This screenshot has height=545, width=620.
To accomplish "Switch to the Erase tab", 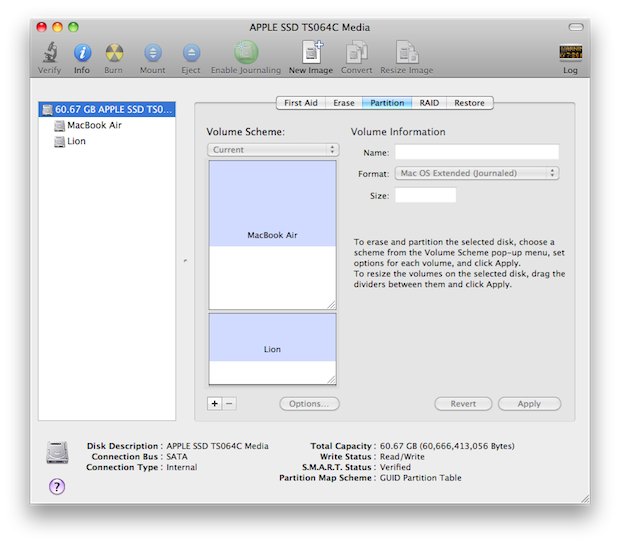I will [x=344, y=103].
